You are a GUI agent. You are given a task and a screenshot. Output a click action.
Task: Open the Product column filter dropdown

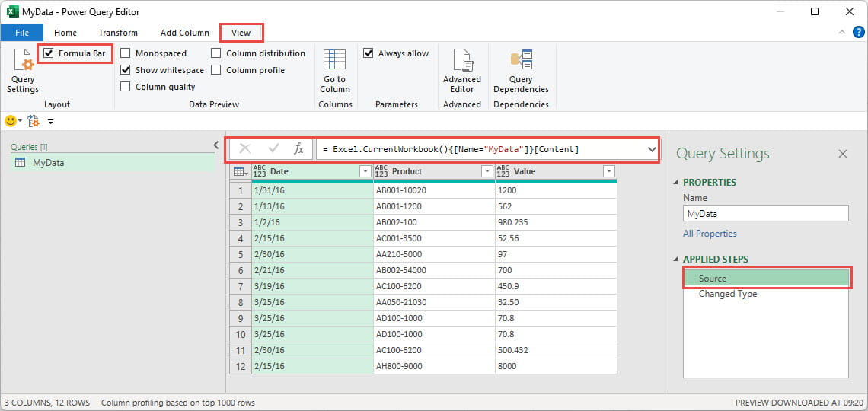tap(487, 171)
